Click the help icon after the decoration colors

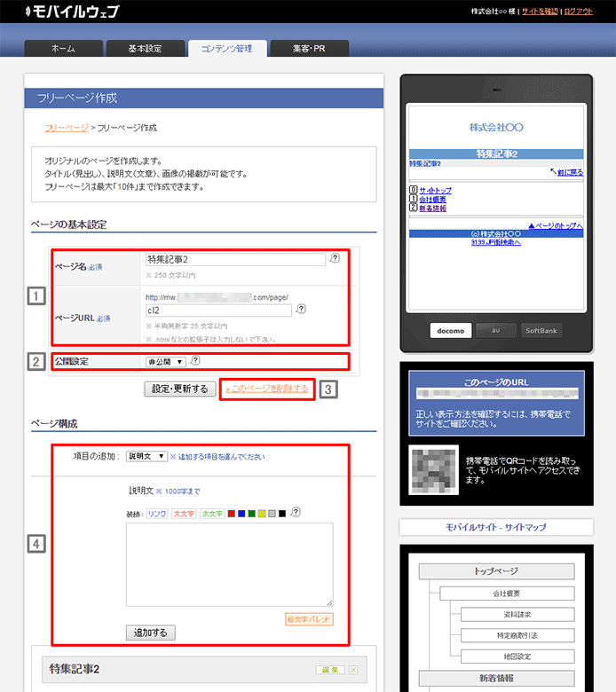pos(296,512)
